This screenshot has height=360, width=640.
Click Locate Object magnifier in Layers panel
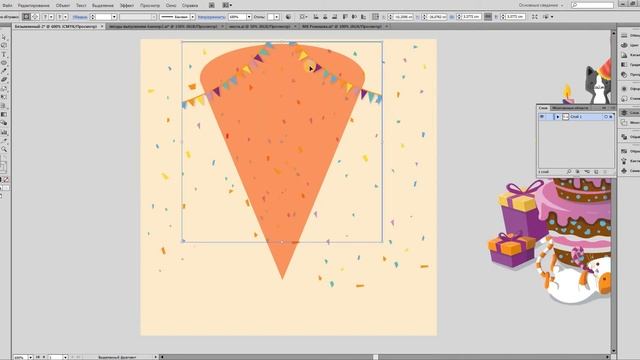coord(569,172)
